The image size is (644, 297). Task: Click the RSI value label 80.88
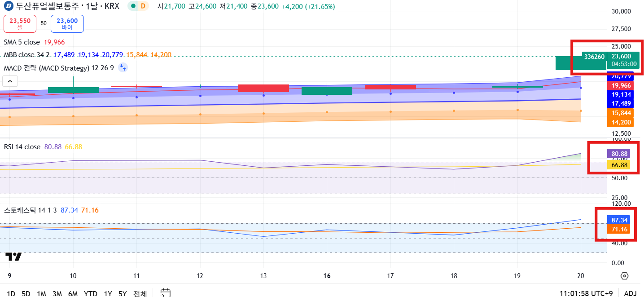(618, 154)
